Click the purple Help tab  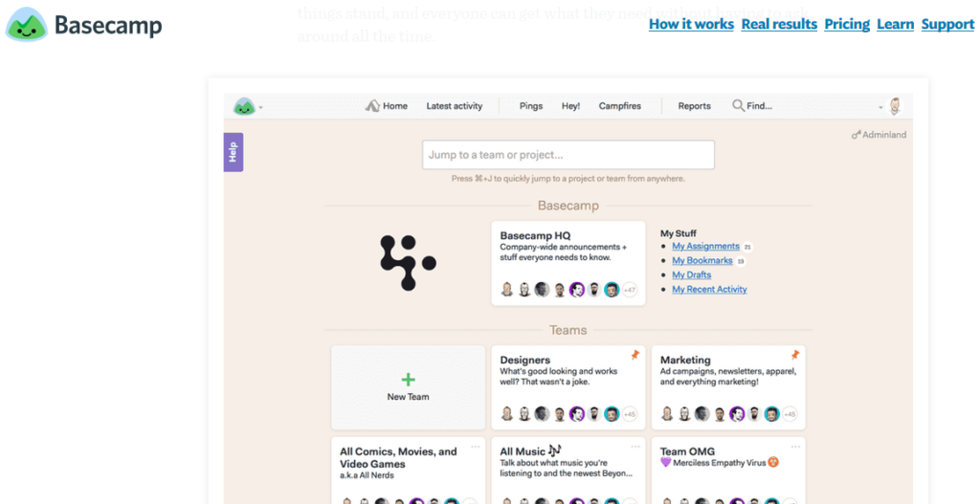click(234, 152)
